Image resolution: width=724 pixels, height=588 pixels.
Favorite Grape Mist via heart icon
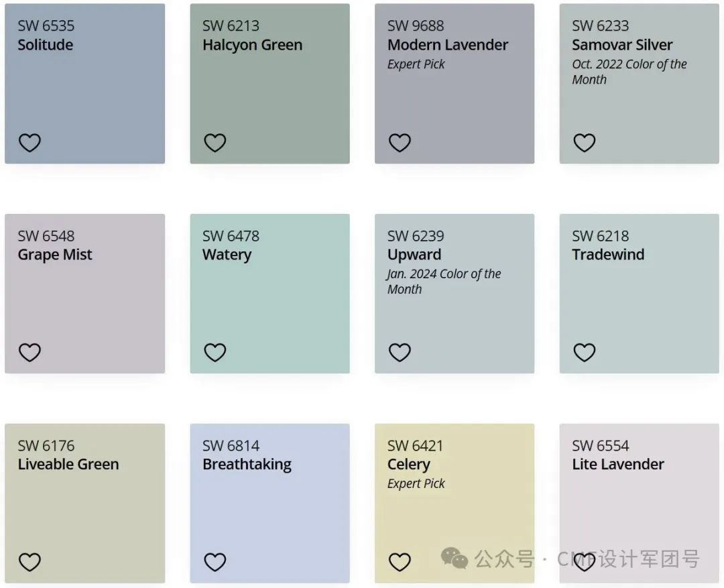[29, 353]
